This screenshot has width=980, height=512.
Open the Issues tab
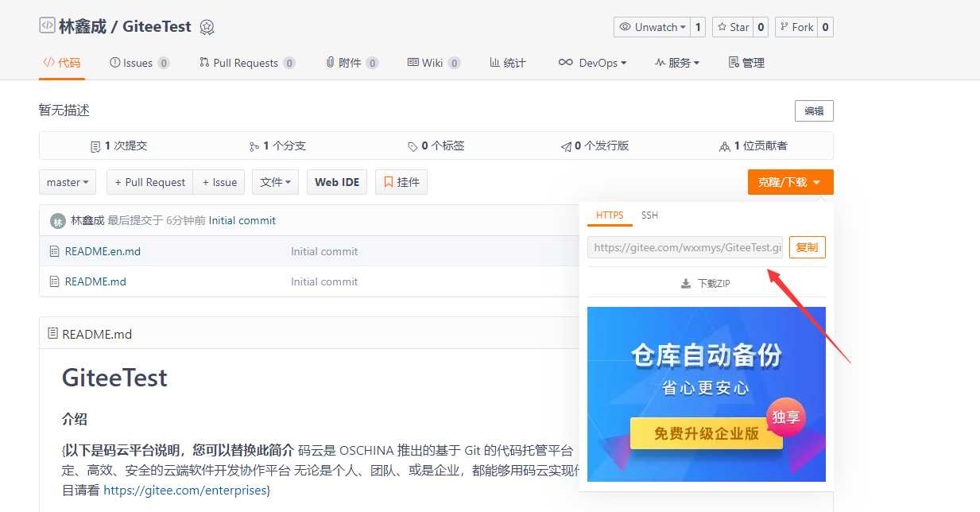click(x=139, y=63)
